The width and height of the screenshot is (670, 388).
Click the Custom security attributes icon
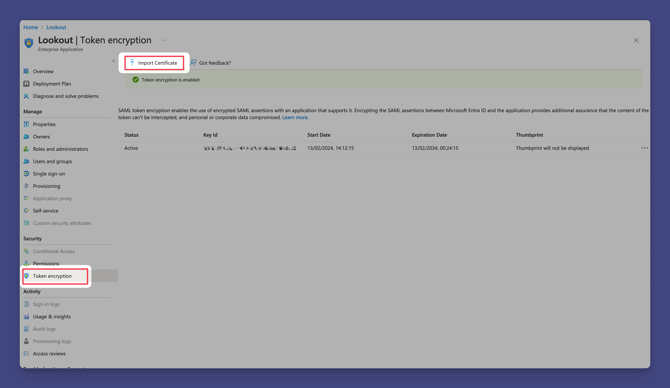coord(26,223)
